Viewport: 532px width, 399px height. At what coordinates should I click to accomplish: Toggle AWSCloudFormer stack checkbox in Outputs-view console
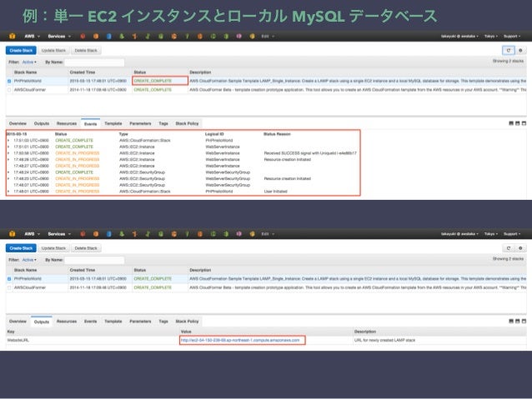[9, 287]
